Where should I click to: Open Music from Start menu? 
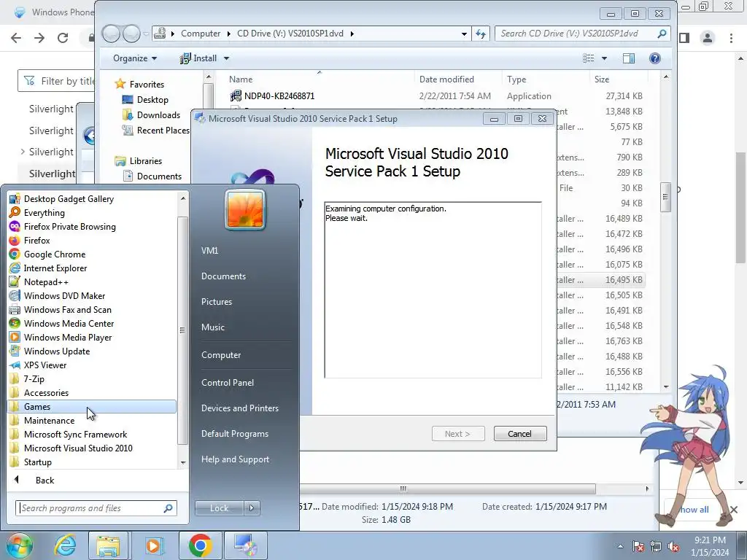coord(212,327)
